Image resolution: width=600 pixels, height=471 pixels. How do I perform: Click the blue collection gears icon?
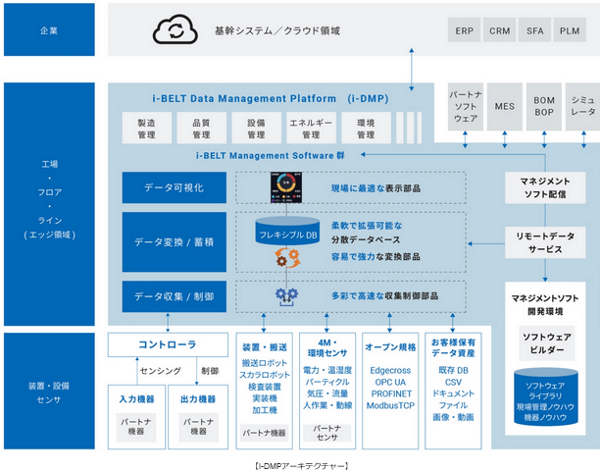(x=288, y=296)
